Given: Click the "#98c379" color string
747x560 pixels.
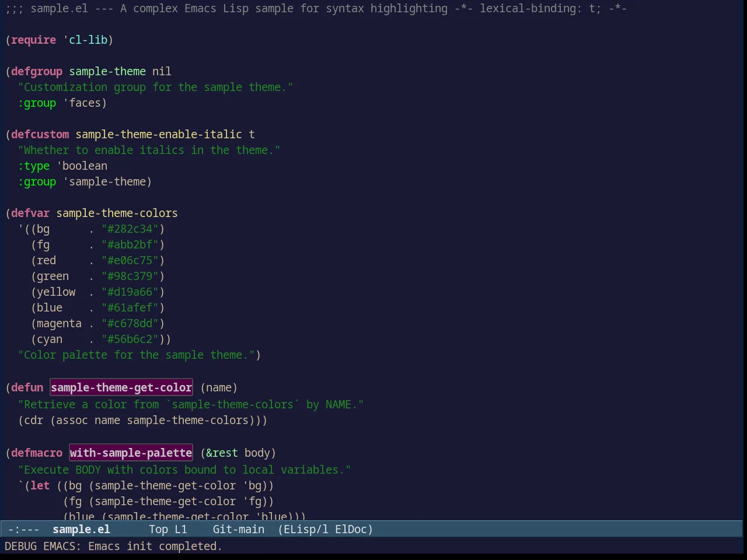Looking at the screenshot, I should (130, 276).
